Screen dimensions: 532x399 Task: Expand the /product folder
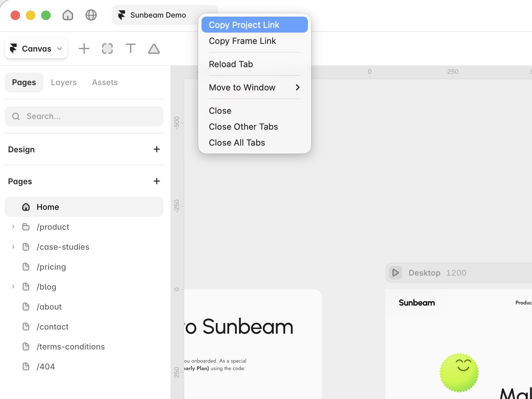[x=13, y=227]
